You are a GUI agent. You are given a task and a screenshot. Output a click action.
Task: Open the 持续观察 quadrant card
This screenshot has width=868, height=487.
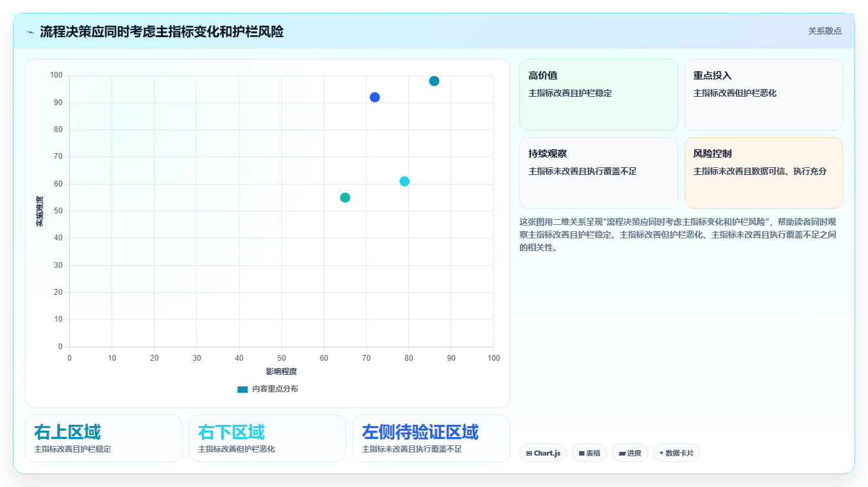(598, 173)
